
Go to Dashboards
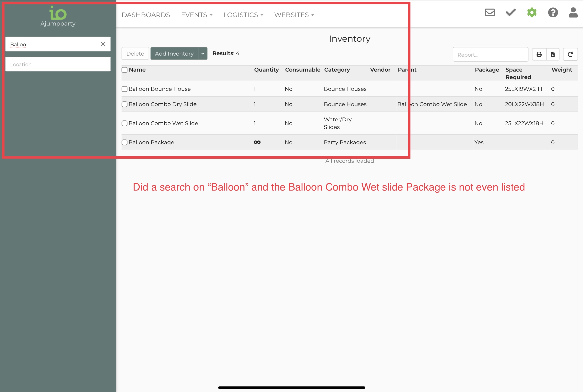click(x=146, y=15)
